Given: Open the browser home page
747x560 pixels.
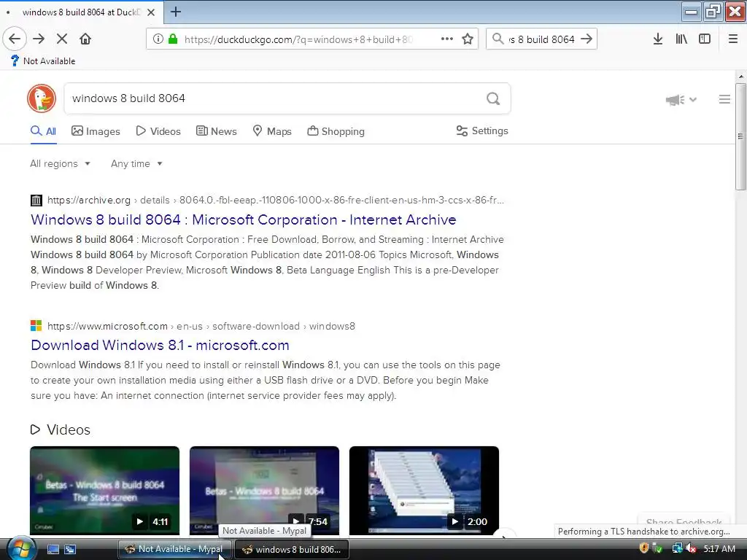Looking at the screenshot, I should 85,39.
